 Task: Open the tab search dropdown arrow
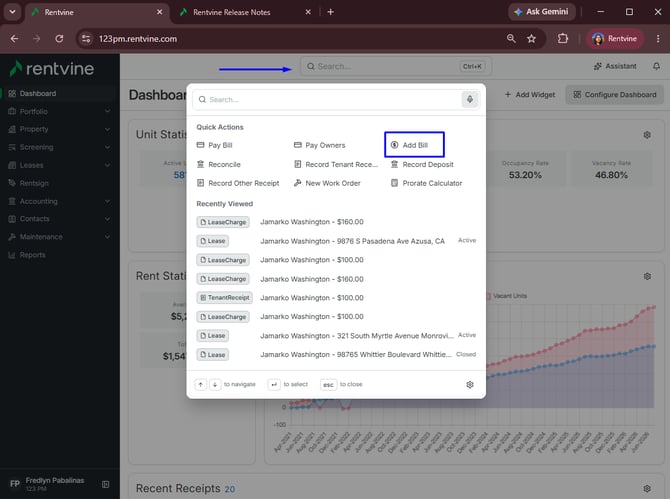click(x=12, y=12)
